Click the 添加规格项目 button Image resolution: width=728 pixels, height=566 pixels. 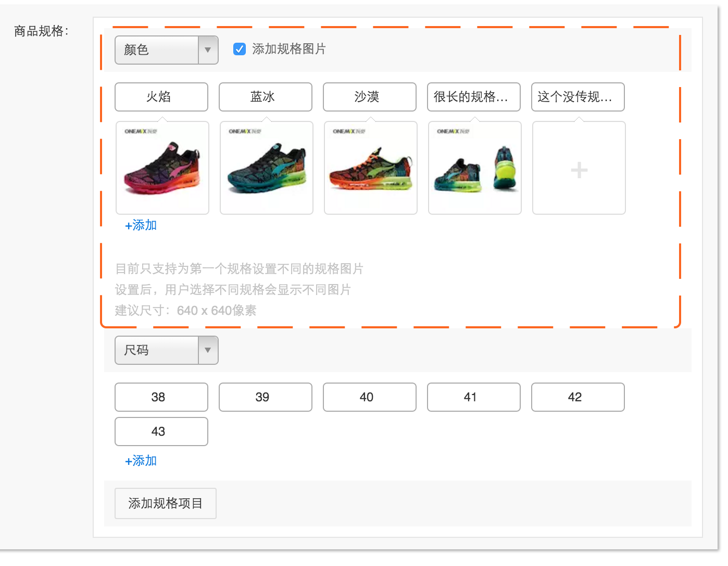[166, 503]
